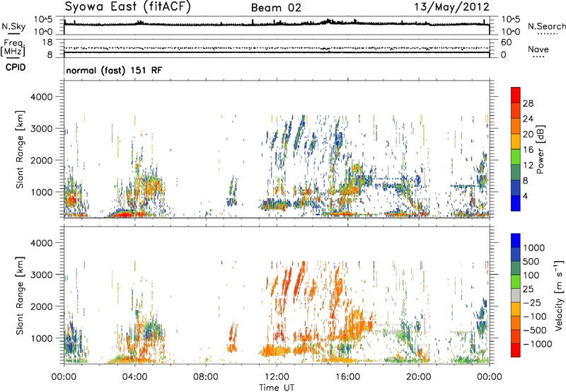Click the '18' frequency axis value
This screenshot has width=566, height=392.
(x=47, y=42)
